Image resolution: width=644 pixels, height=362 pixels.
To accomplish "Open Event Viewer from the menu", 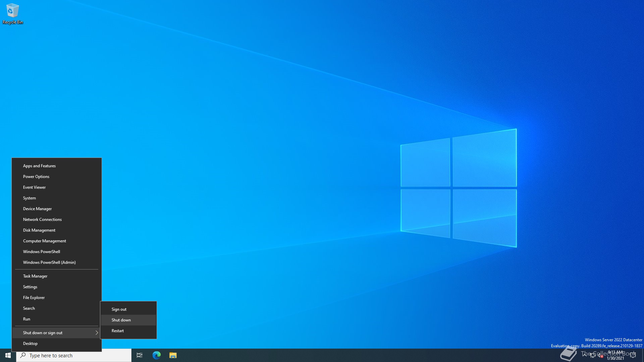I will 34,187.
